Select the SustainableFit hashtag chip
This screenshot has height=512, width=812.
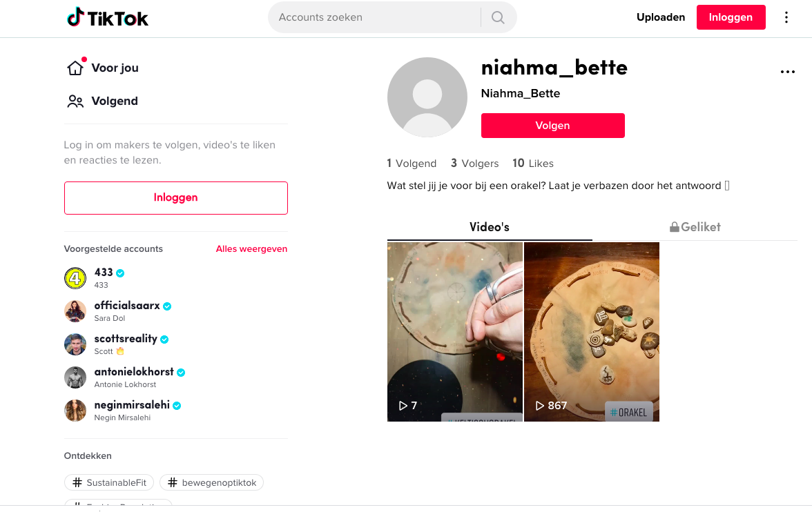point(109,482)
